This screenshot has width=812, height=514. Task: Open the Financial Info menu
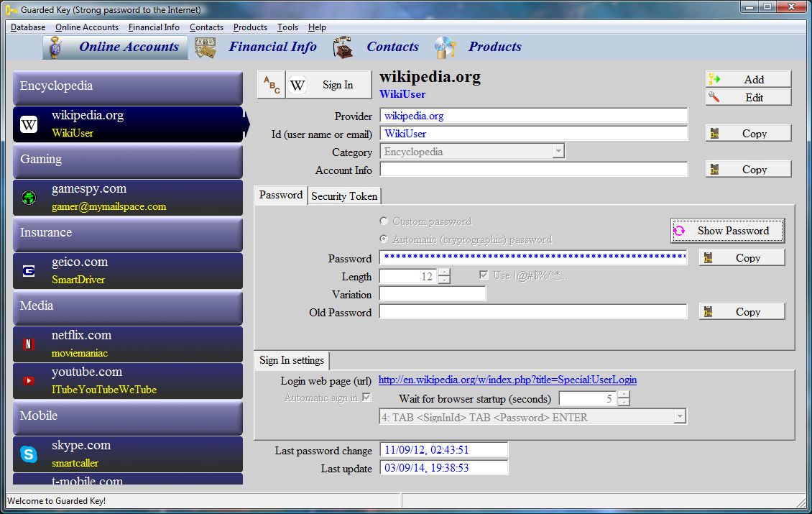pyautogui.click(x=154, y=27)
